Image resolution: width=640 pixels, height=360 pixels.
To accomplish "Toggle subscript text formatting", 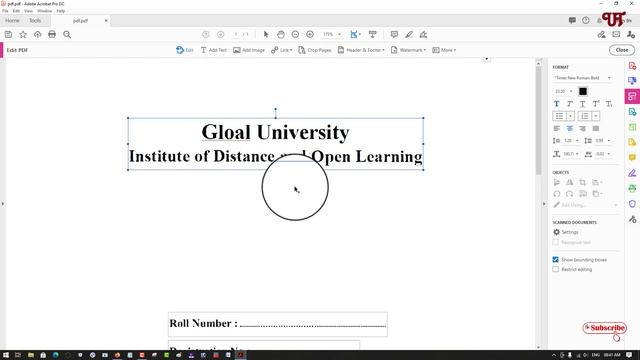I will [609, 104].
